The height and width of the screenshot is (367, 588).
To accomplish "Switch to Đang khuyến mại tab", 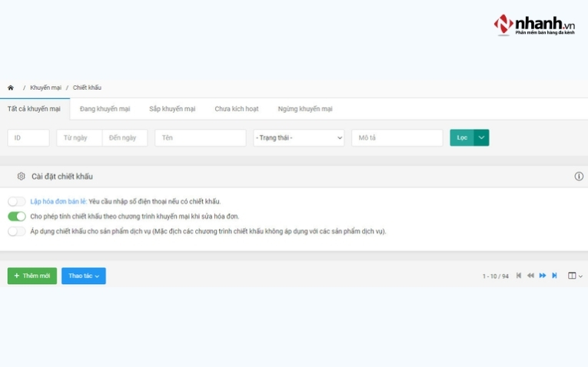I will (x=105, y=109).
